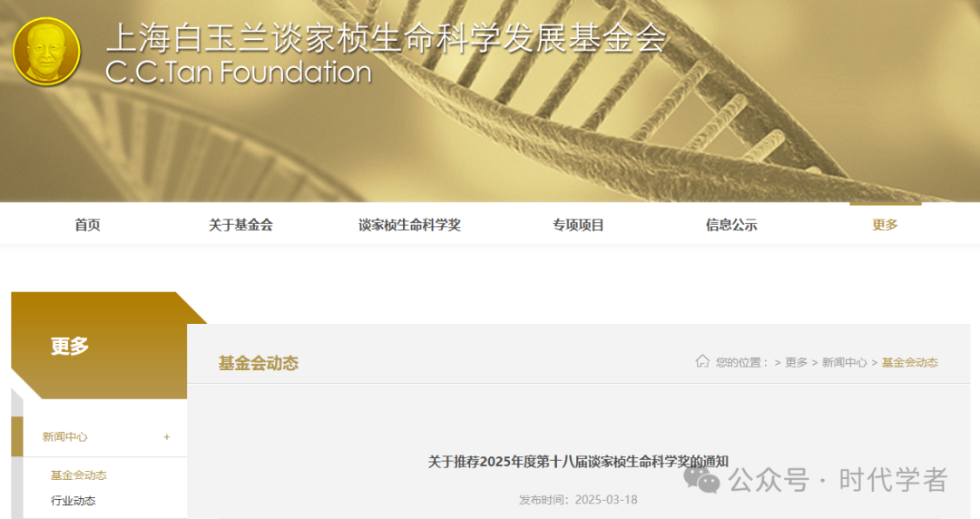Click the 您的位置 breadcrumb label
Viewport: 980px width, 519px height.
pyautogui.click(x=742, y=363)
